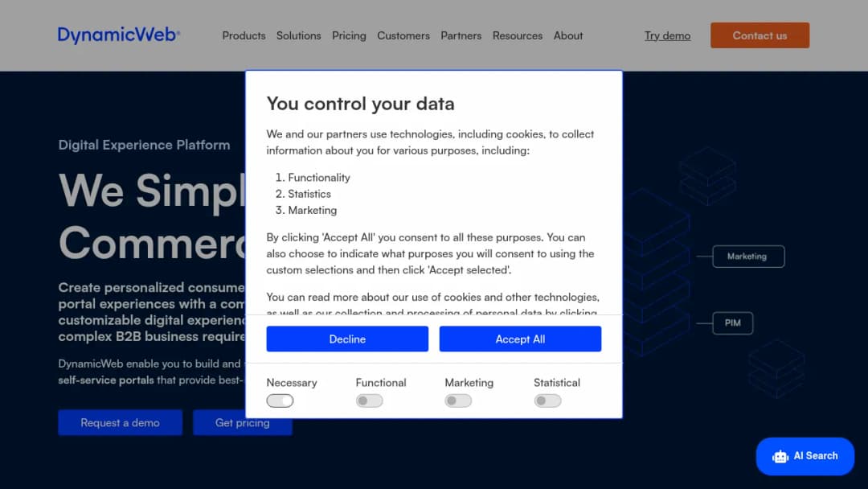Open the AI Search chat button
The width and height of the screenshot is (868, 489).
805,456
